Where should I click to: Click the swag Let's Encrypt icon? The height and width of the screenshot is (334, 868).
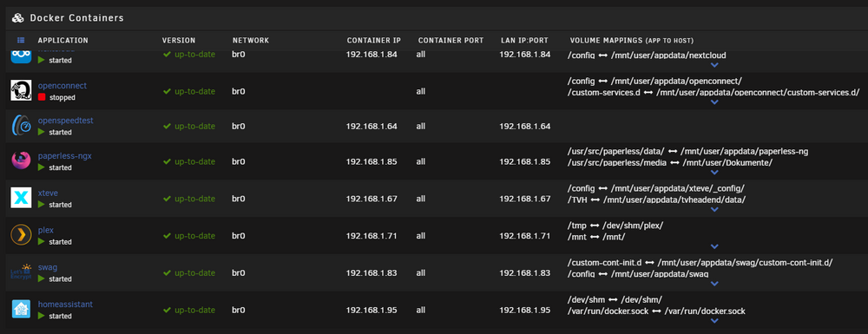(x=21, y=272)
